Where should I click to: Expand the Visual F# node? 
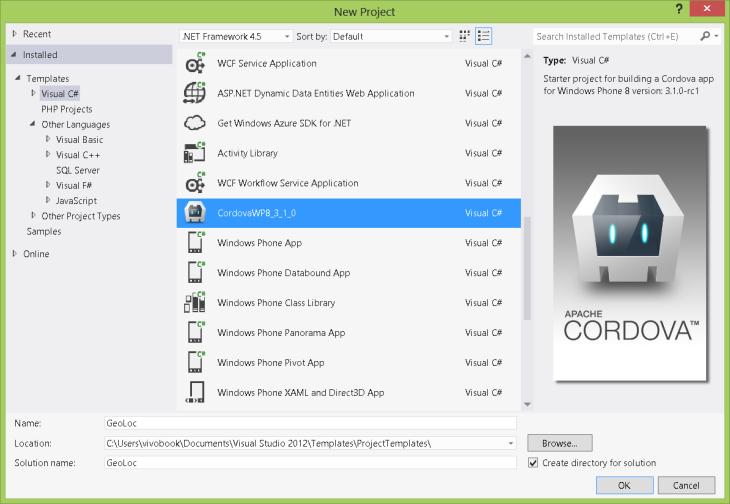(48, 185)
